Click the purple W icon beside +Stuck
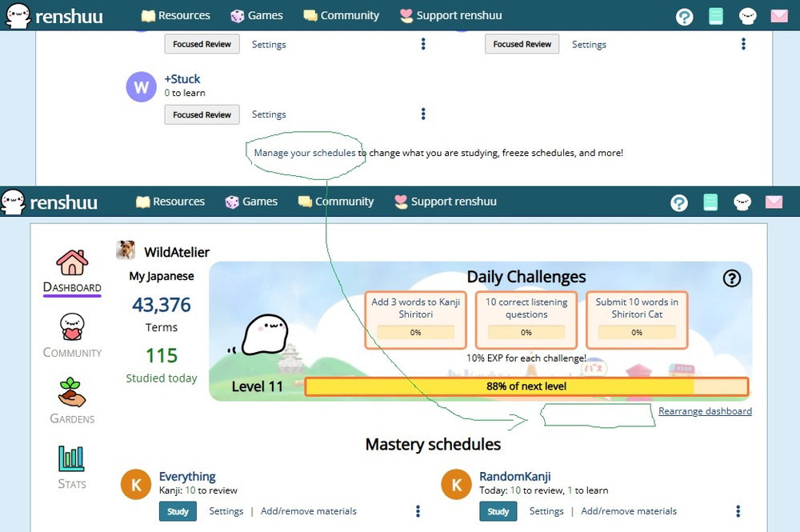This screenshot has width=800, height=532. click(142, 86)
